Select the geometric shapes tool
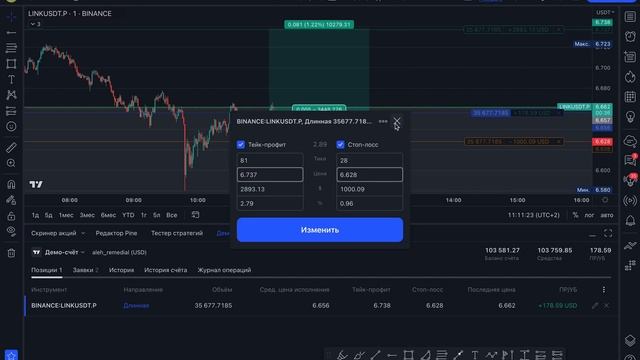Viewport: 640px width, 360px height. pyautogui.click(x=11, y=64)
